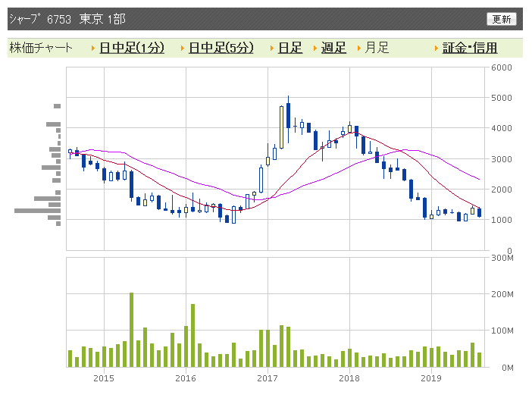
Task: Click the 6000 price axis label
Action: point(502,67)
